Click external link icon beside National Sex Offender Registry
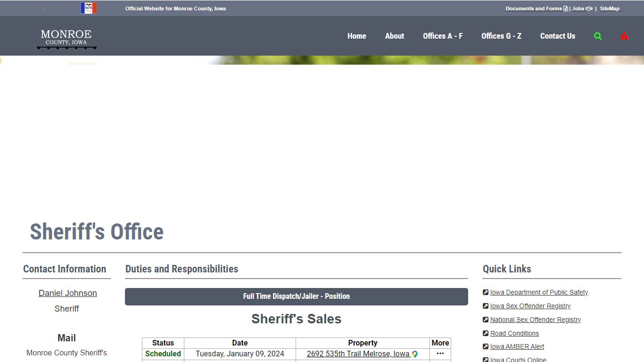This screenshot has width=644, height=362. (486, 320)
